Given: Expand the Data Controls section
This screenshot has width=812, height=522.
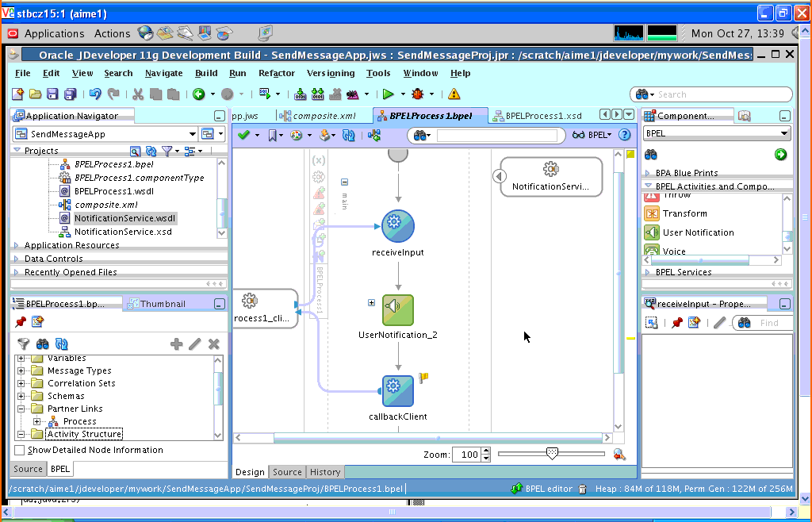Looking at the screenshot, I should [x=16, y=259].
